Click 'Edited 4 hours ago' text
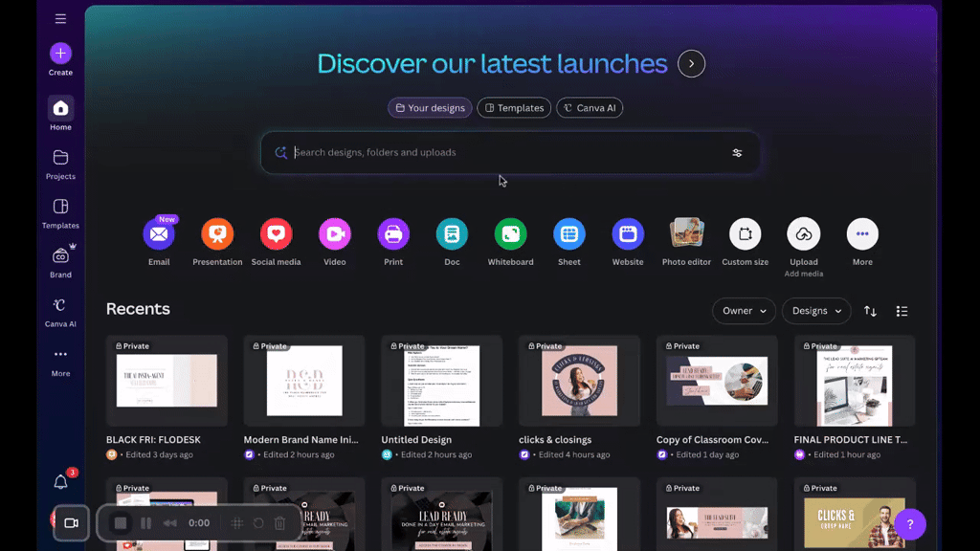980x551 pixels. coord(574,454)
